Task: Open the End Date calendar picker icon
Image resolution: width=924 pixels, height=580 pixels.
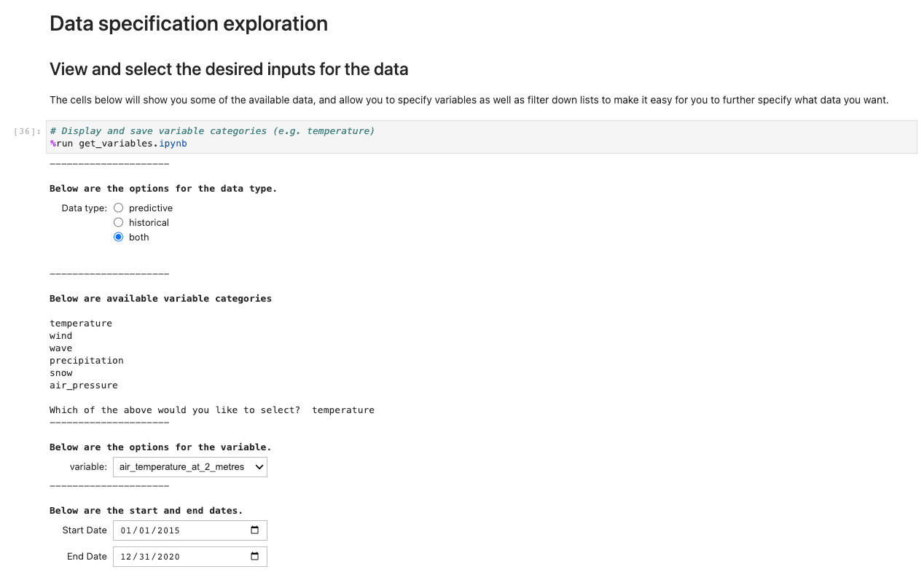Action: (x=254, y=557)
